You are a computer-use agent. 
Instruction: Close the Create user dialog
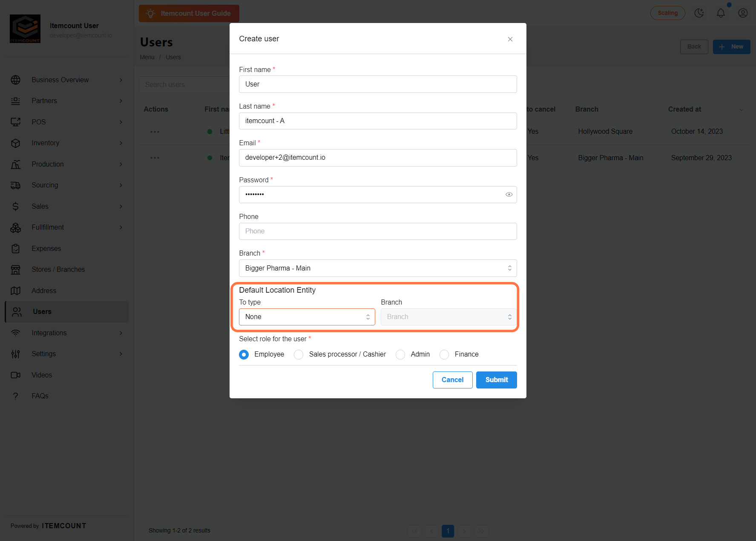point(510,39)
